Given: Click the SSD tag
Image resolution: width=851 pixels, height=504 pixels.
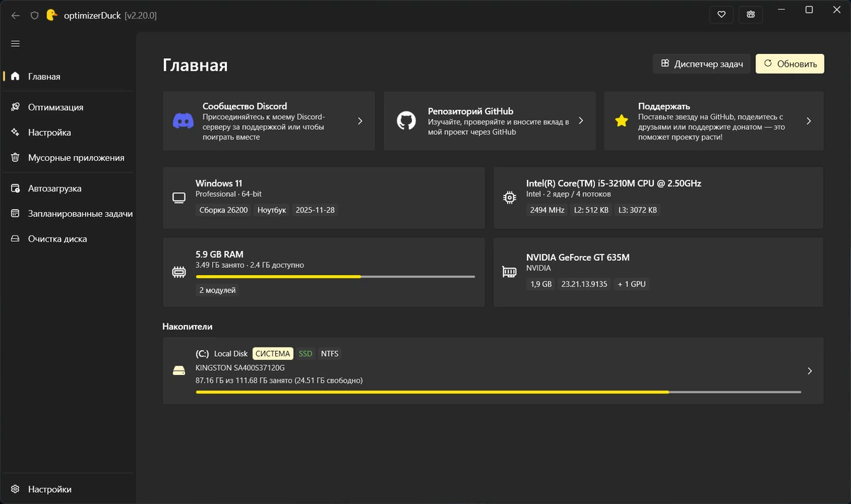Looking at the screenshot, I should 306,353.
